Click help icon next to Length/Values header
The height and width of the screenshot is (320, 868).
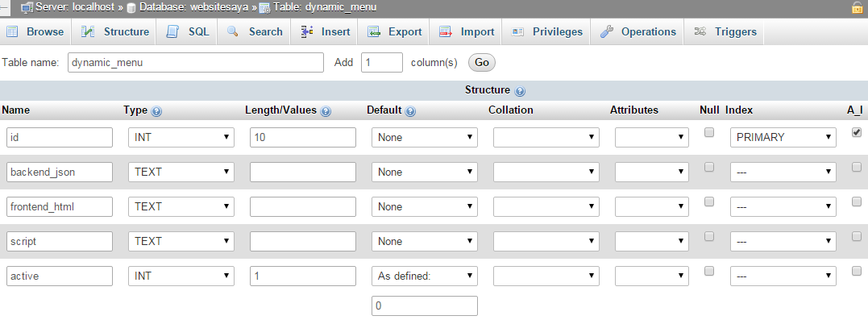click(326, 111)
